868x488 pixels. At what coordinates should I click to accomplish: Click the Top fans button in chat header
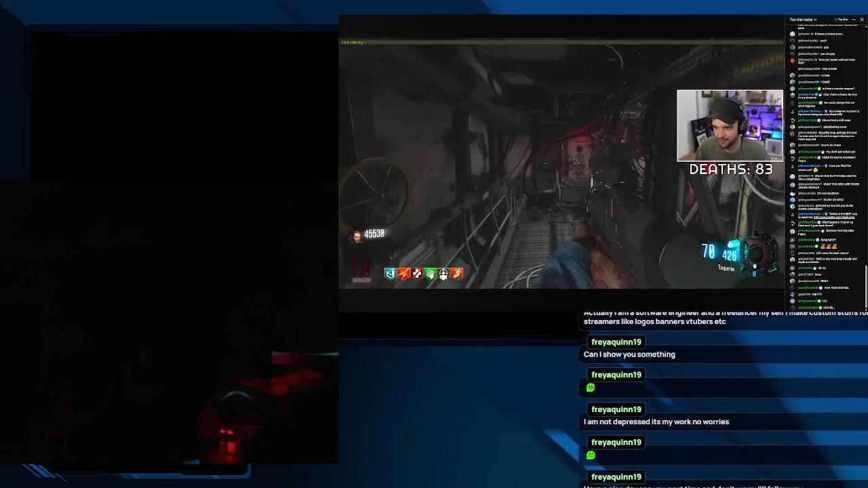842,20
